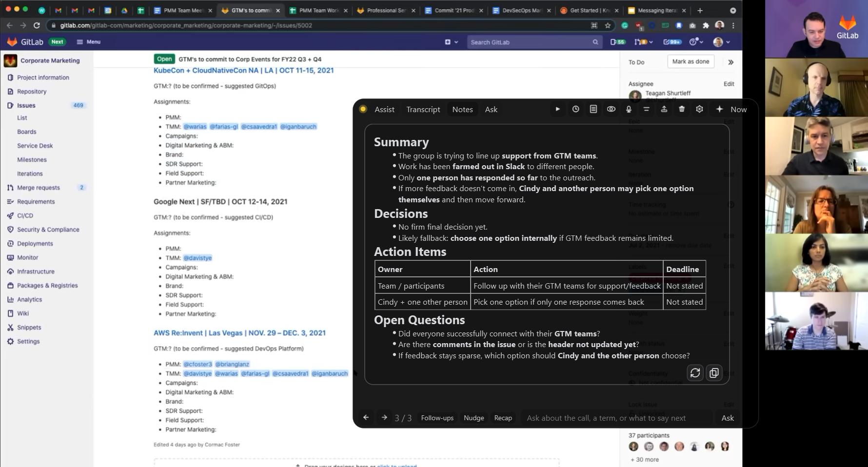Click the Recap button
The image size is (868, 467).
coord(503,418)
